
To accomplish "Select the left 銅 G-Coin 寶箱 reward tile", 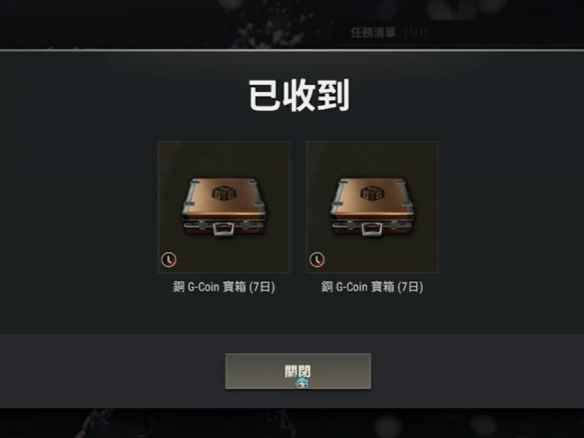I will point(224,207).
